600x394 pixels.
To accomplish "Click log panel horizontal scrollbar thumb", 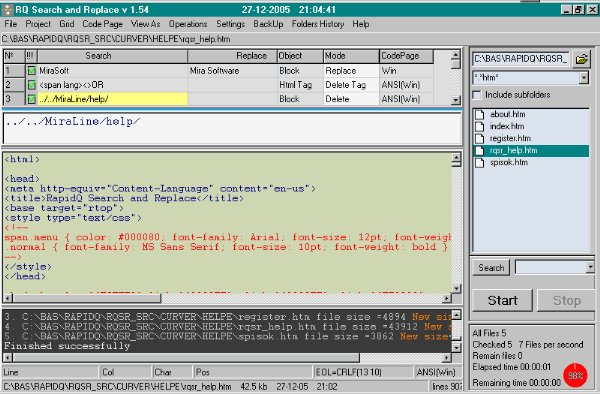I will tap(186, 358).
